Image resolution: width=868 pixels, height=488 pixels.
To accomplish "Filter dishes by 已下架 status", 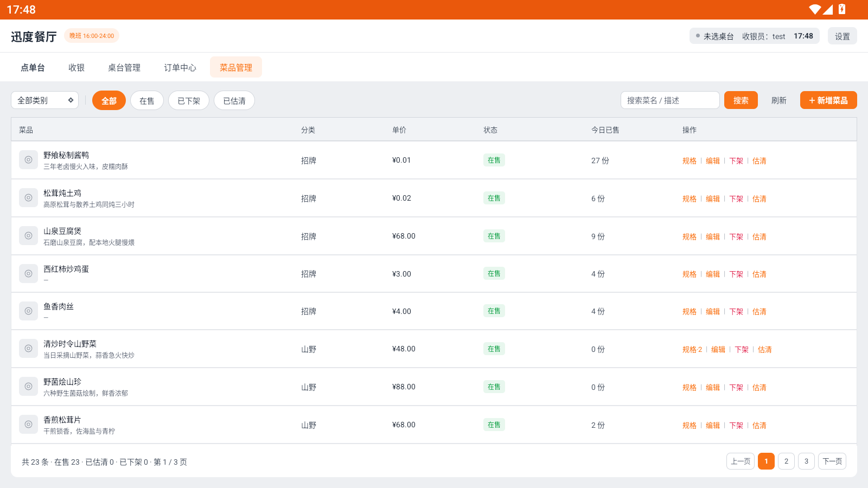I will pyautogui.click(x=189, y=100).
